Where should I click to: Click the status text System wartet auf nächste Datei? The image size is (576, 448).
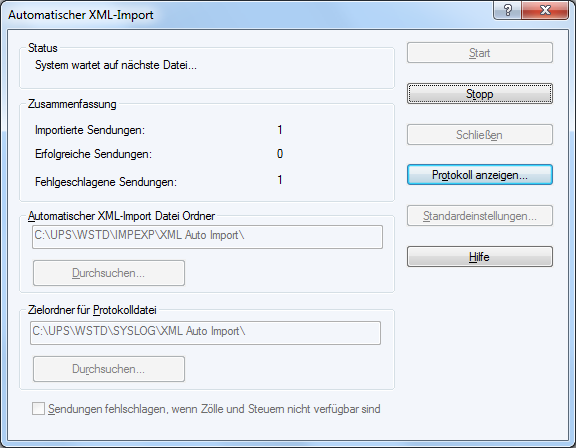[x=116, y=65]
